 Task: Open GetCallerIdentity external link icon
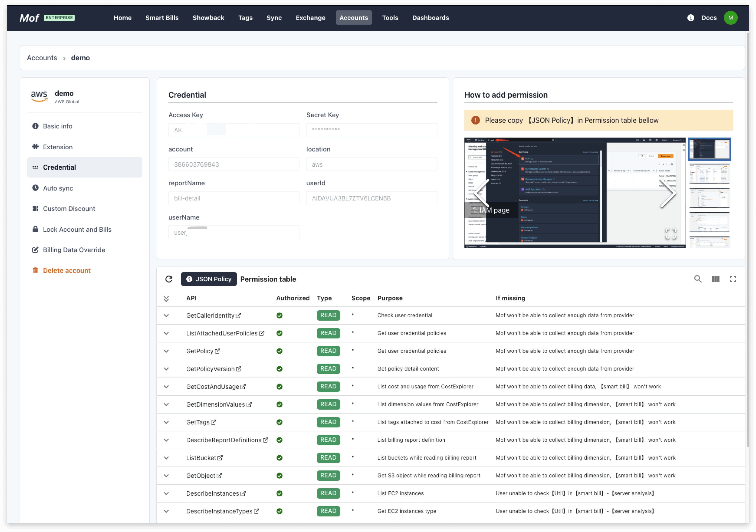238,316
